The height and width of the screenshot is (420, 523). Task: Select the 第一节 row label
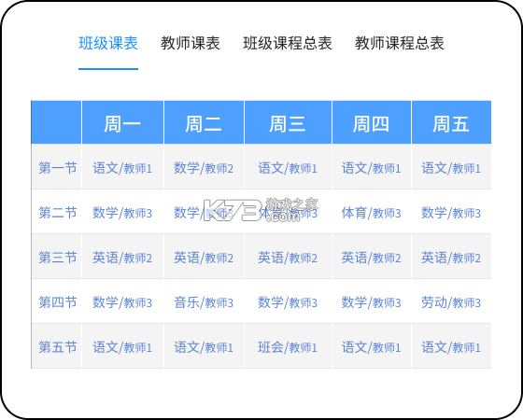(x=58, y=168)
